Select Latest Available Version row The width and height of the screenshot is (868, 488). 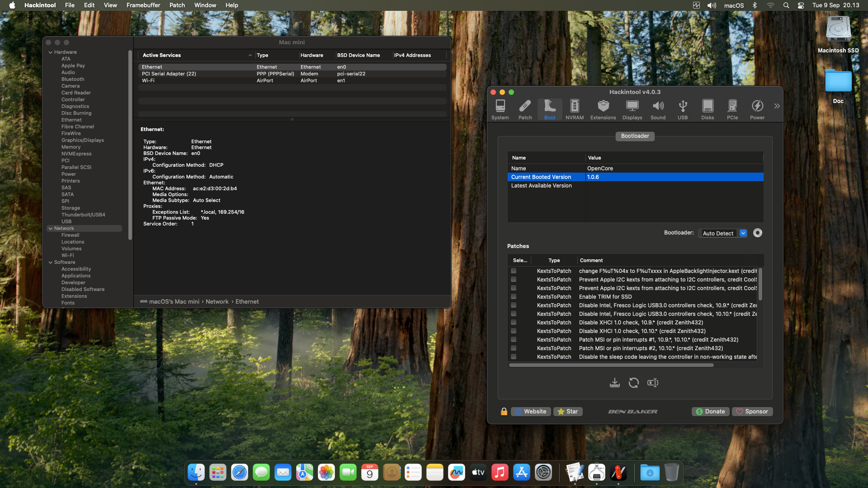[635, 186]
